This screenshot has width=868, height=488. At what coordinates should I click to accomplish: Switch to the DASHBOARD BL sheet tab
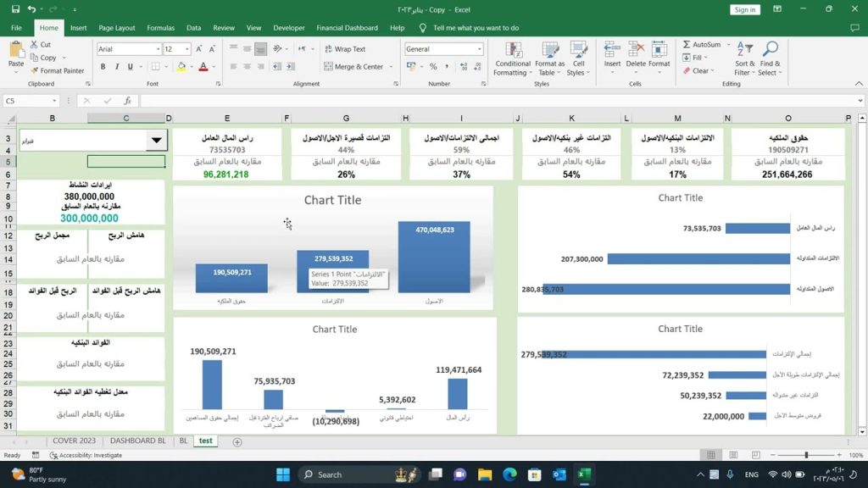click(138, 441)
